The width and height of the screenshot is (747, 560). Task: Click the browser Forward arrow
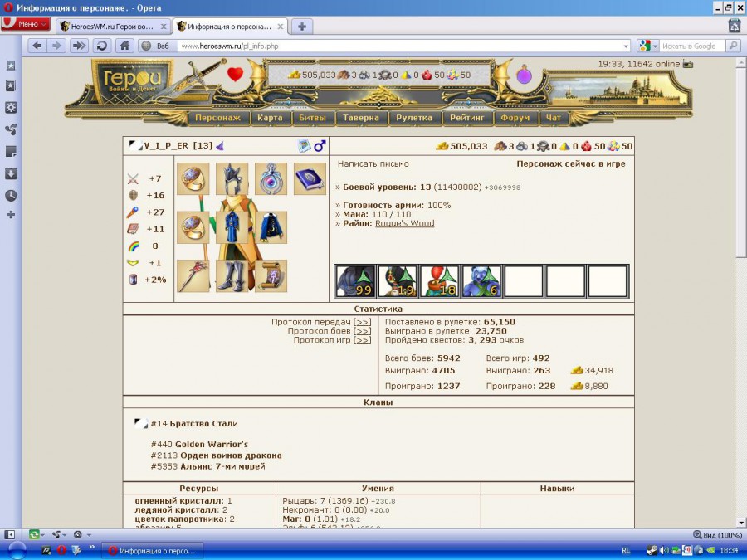[56, 46]
